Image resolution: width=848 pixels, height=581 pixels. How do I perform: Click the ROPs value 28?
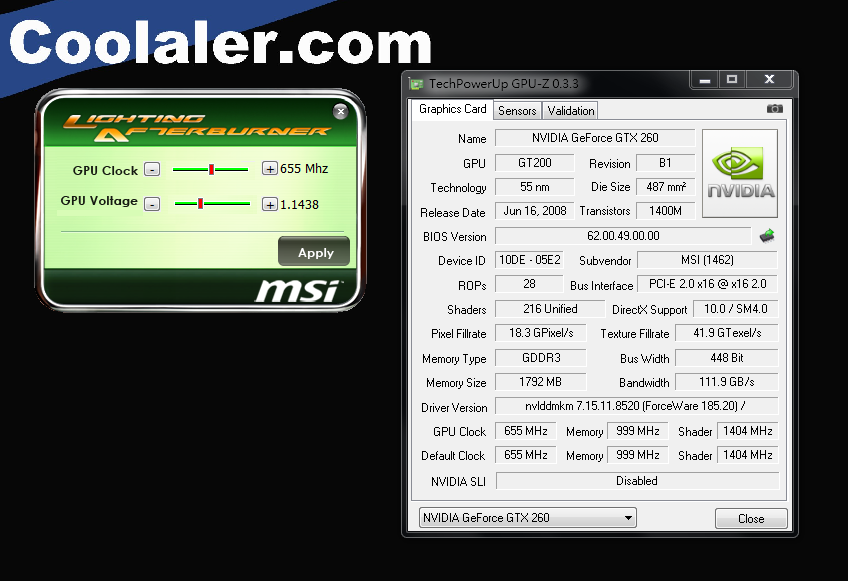[x=529, y=284]
